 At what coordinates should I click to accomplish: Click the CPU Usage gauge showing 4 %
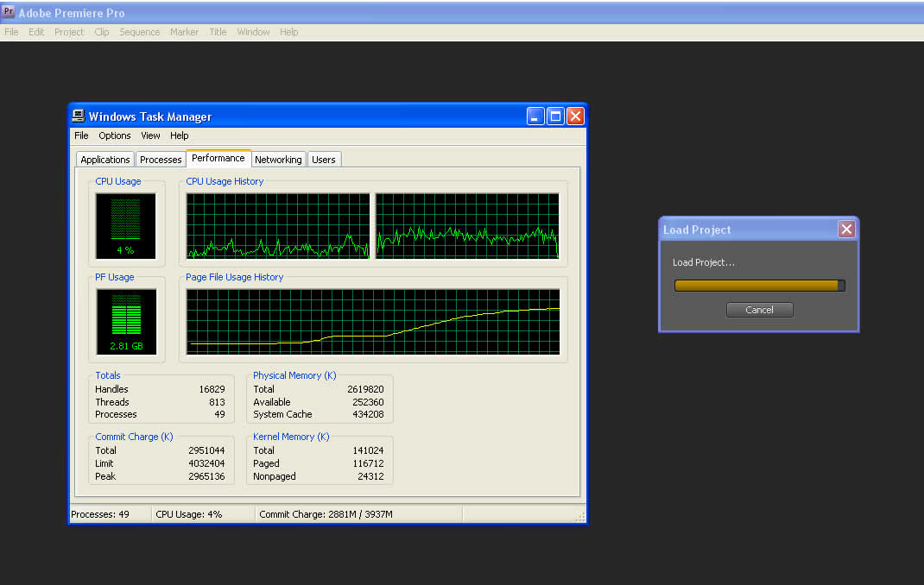click(x=125, y=226)
